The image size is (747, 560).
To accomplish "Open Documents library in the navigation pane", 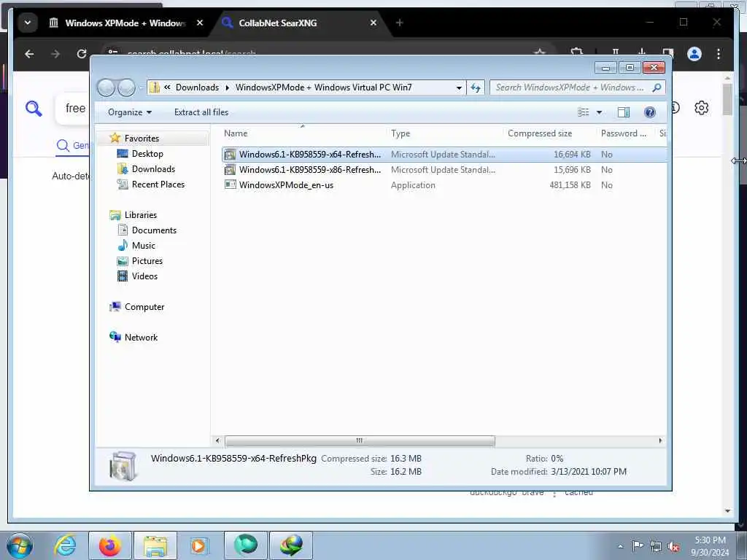I will pyautogui.click(x=154, y=230).
